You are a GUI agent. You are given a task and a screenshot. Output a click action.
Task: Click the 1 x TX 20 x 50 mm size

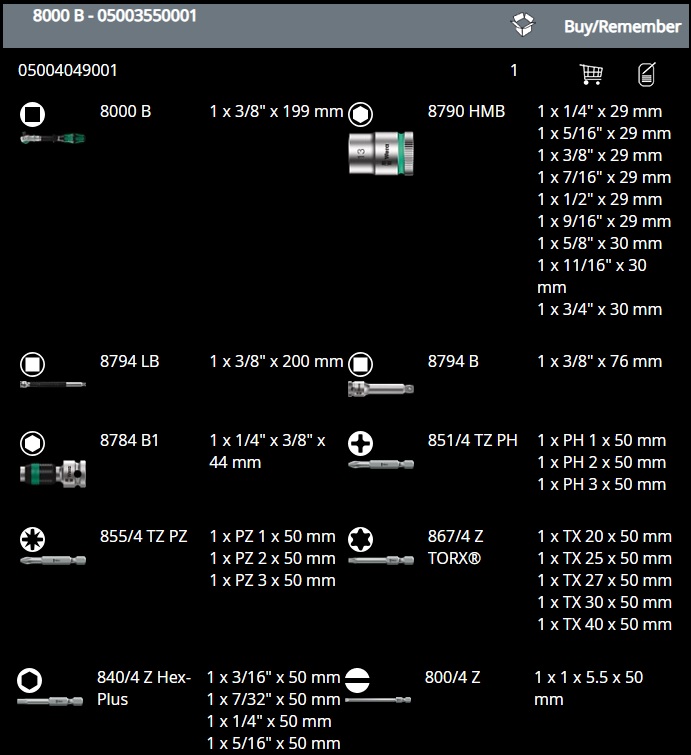(604, 536)
